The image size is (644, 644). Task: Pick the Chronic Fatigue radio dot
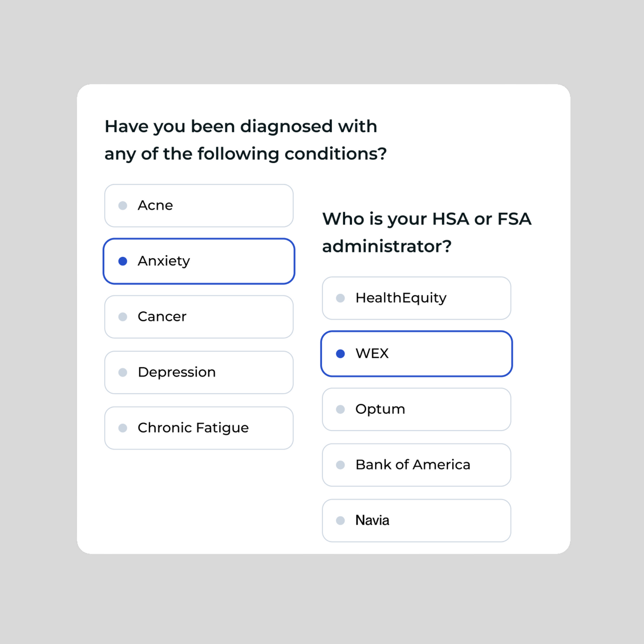(123, 428)
